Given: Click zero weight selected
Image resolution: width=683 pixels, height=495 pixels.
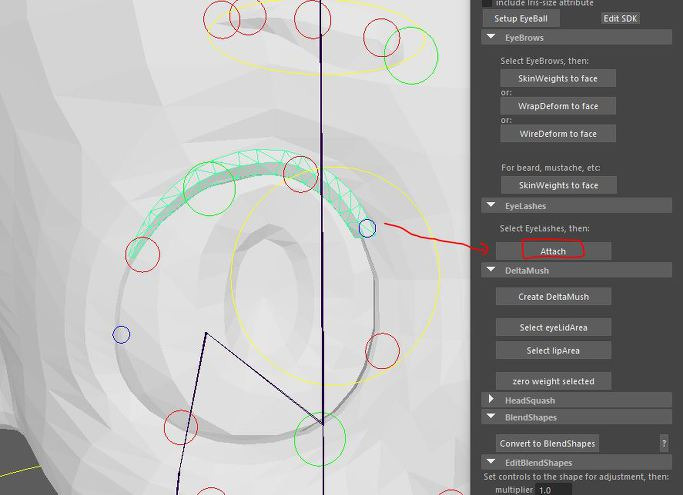Looking at the screenshot, I should tap(553, 381).
